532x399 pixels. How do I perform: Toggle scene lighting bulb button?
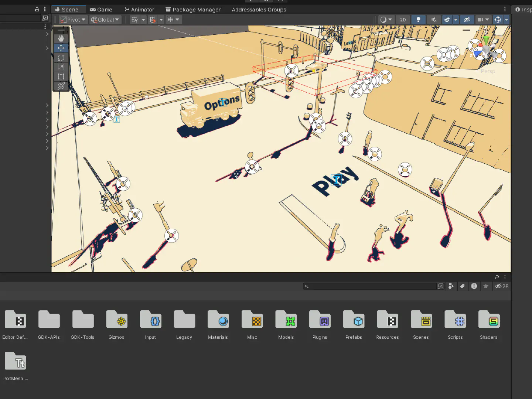418,20
